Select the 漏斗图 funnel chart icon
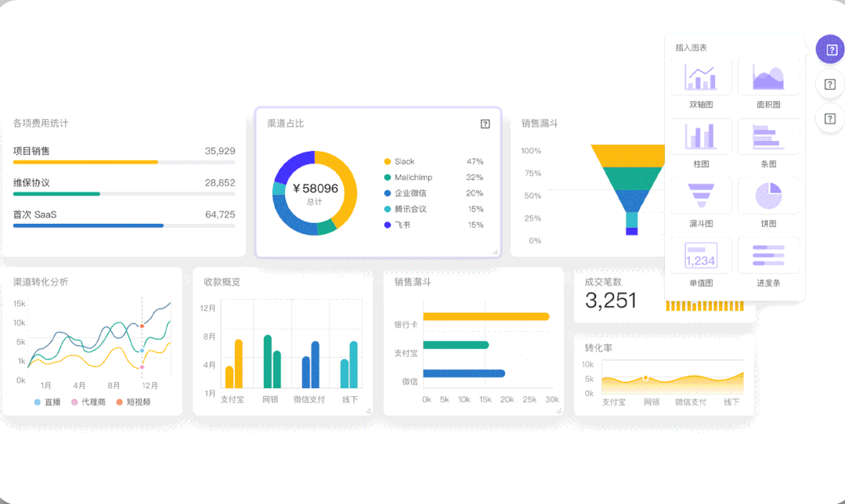845x504 pixels. click(700, 195)
